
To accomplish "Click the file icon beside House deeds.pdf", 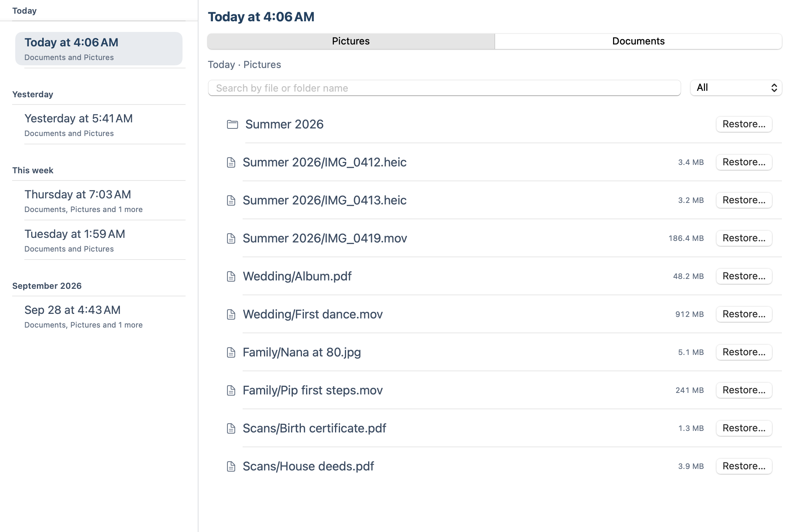I will (231, 466).
